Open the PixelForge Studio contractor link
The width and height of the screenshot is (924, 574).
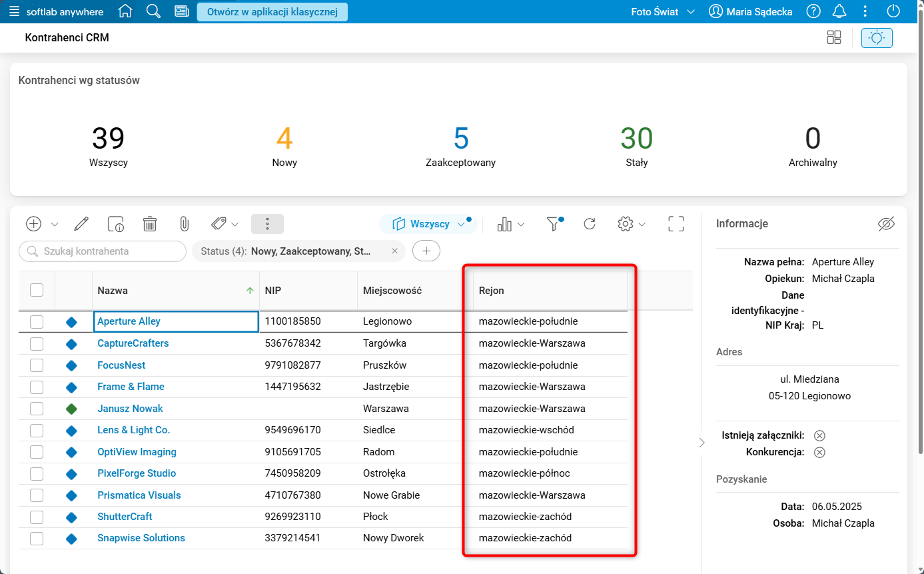(137, 473)
